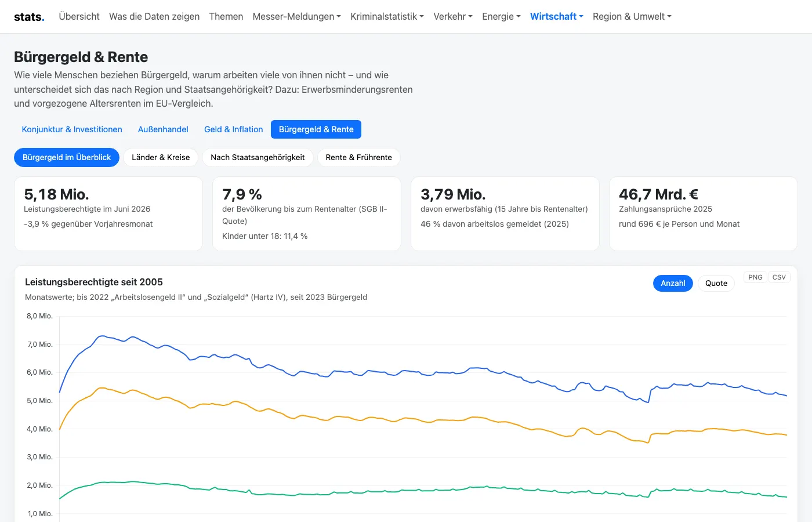
Task: Click "46 % davon arbeitslos gemeldet (2025)"
Action: pos(495,224)
